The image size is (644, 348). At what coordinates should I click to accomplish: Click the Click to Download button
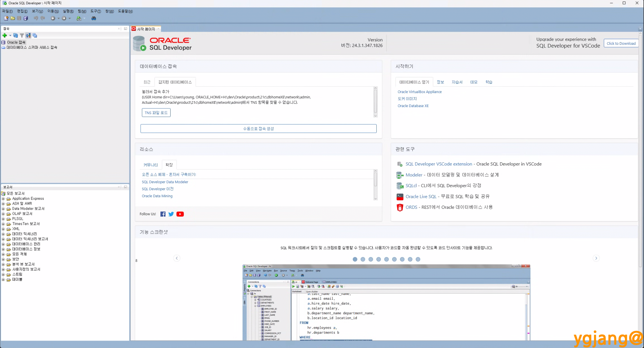[621, 43]
